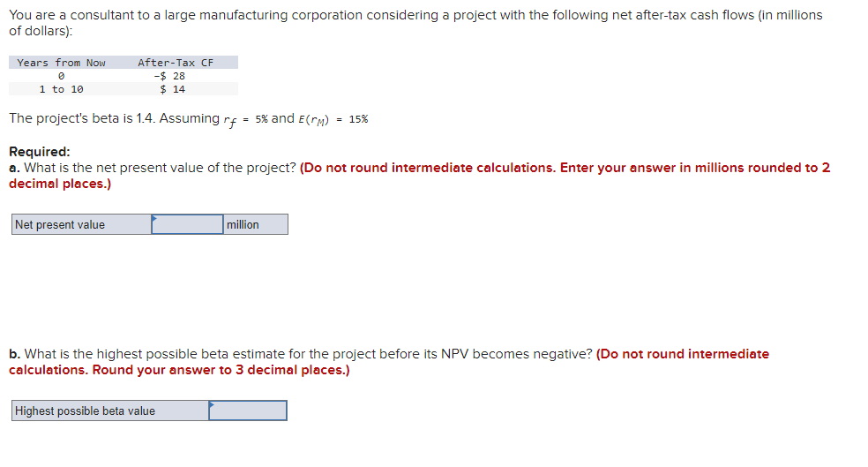Viewport: 868px width, 467px height.
Task: Click the E(rM) = 15% formula text
Action: 333,120
